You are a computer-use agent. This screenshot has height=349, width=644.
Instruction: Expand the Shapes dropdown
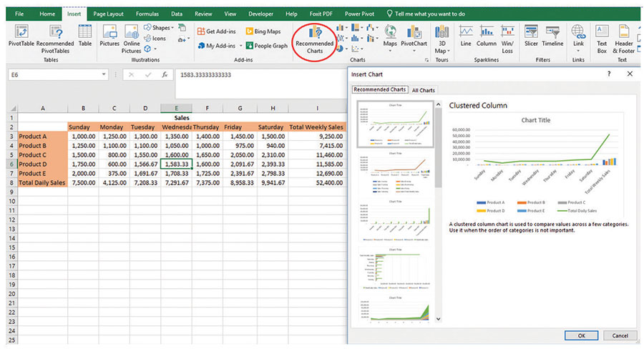click(x=172, y=28)
